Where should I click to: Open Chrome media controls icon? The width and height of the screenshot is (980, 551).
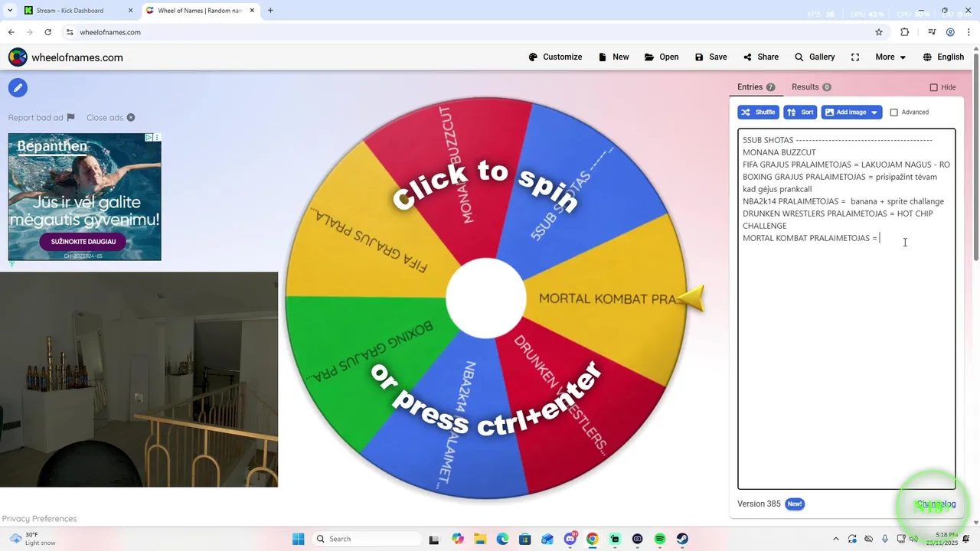coord(932,32)
